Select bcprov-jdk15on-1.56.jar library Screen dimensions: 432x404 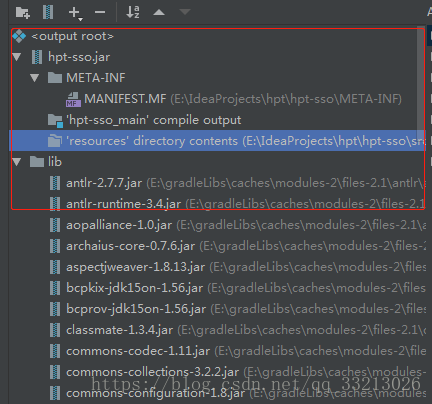[x=136, y=309]
